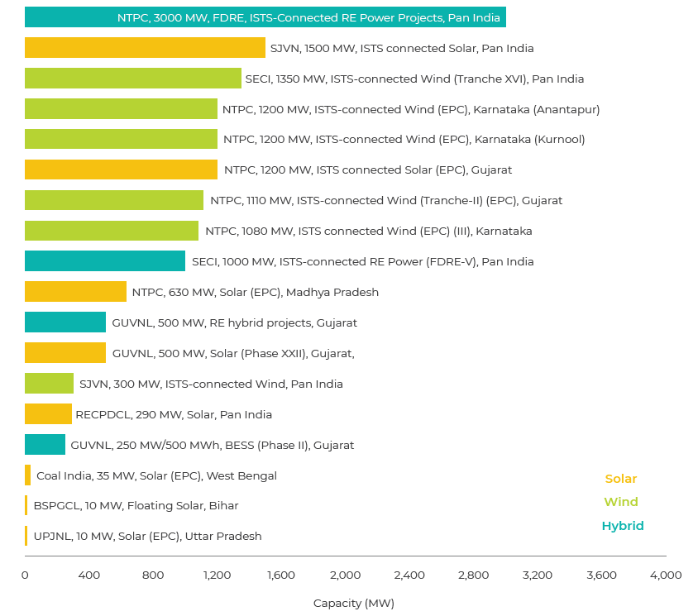This screenshot has width=698, height=616.
Task: Toggle the Wind legend entry
Action: tap(621, 502)
